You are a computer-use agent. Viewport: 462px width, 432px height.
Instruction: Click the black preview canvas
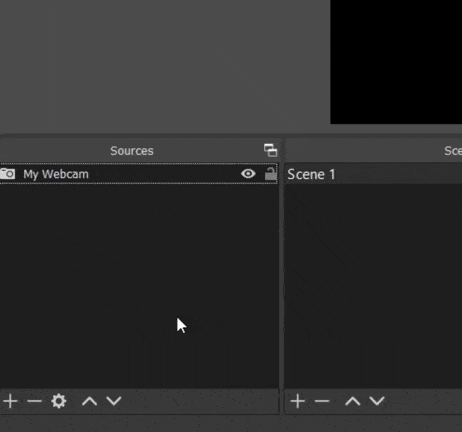396,62
